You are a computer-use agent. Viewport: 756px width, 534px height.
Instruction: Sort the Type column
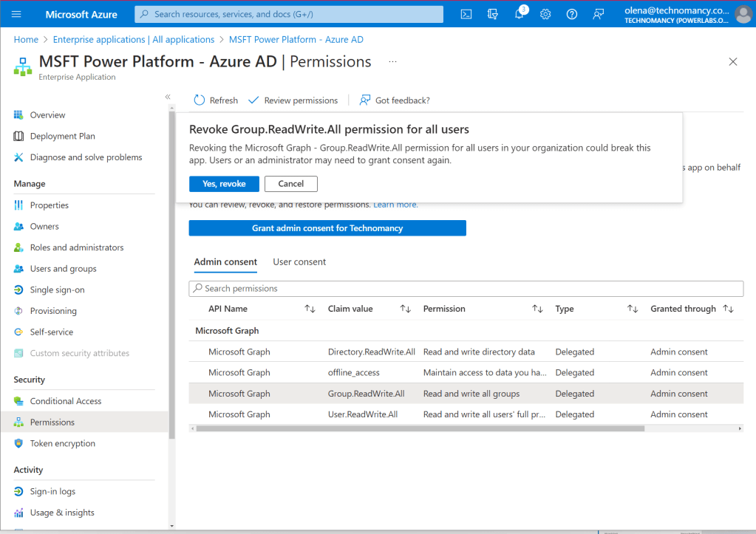tap(632, 309)
